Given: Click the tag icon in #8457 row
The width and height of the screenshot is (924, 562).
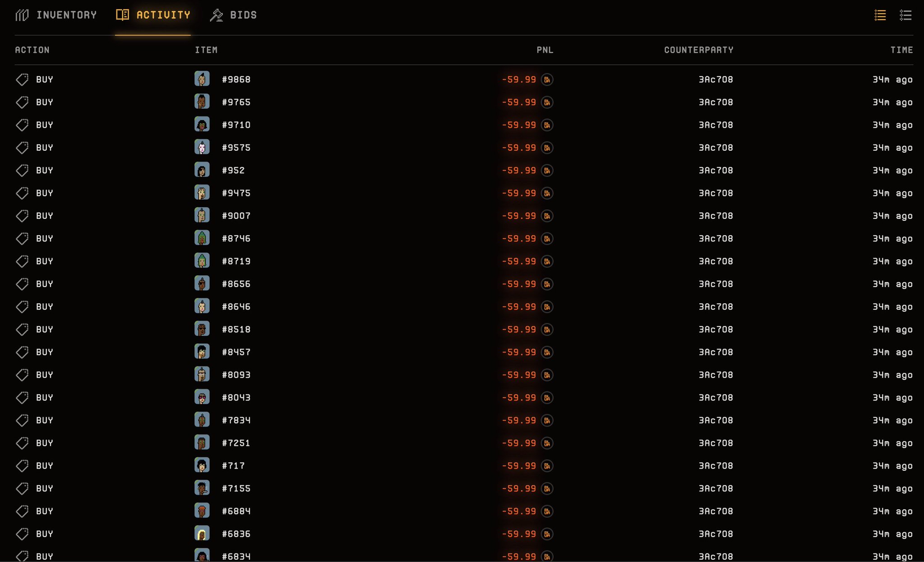Looking at the screenshot, I should point(22,352).
